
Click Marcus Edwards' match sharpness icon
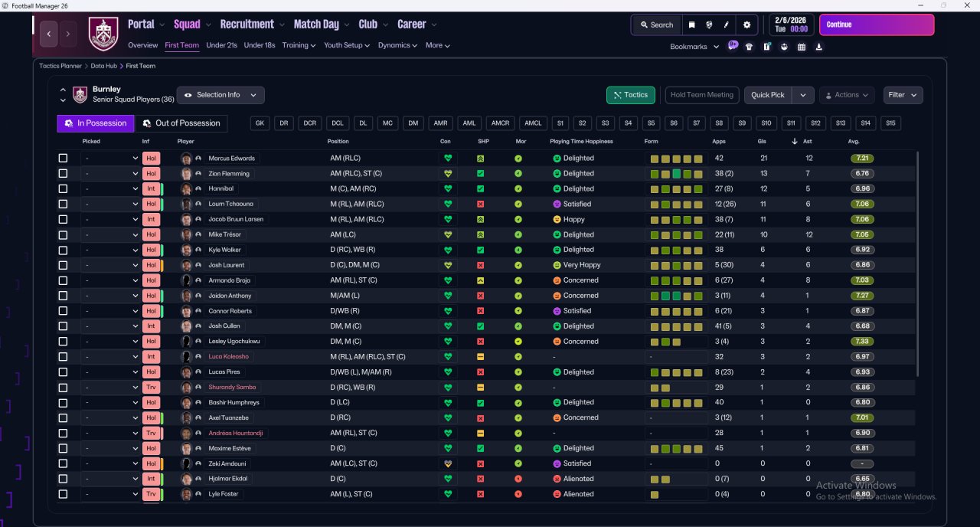coord(480,159)
